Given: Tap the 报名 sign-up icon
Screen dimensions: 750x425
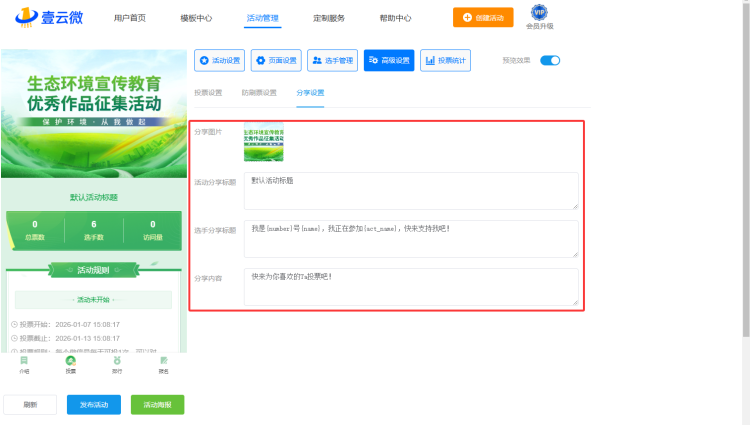Looking at the screenshot, I should 164,364.
